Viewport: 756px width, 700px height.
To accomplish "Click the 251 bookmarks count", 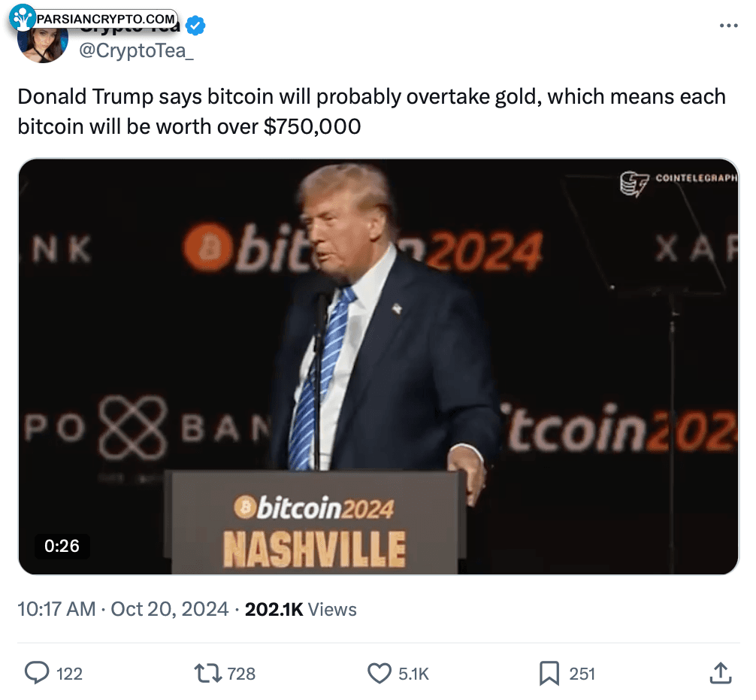I will click(582, 674).
